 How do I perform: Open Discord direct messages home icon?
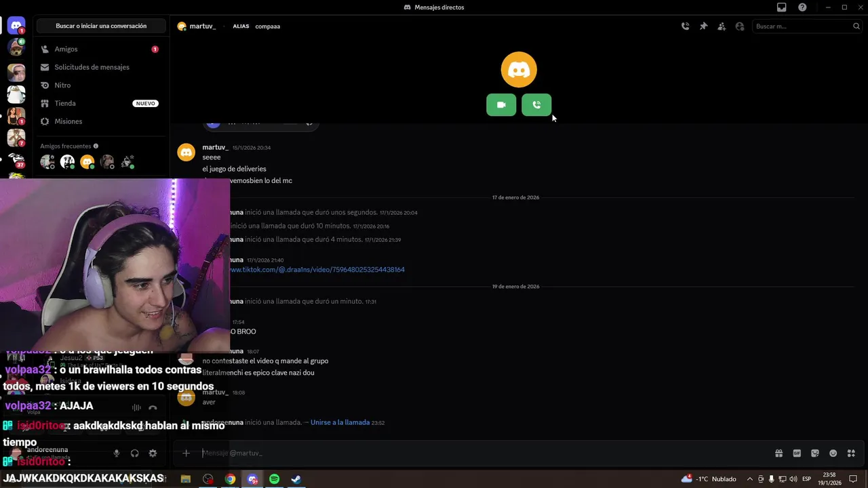click(16, 26)
